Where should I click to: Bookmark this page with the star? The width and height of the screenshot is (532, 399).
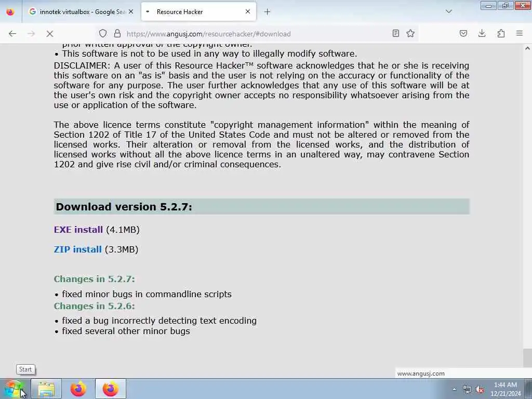click(x=410, y=33)
